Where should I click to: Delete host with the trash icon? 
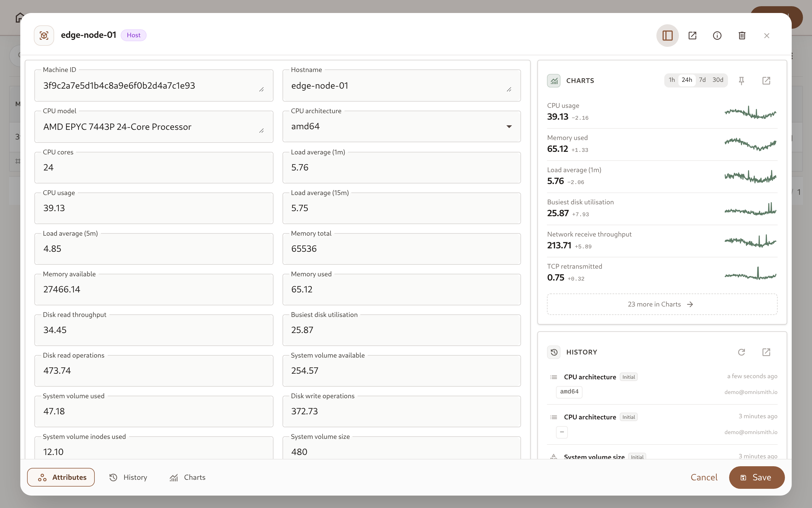pos(742,35)
